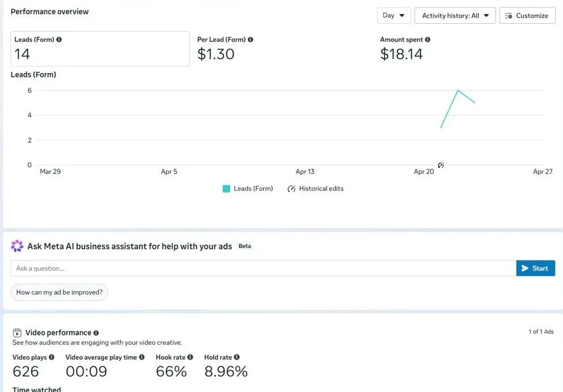
Task: Click the '1 of 1 Ads' text
Action: click(541, 332)
